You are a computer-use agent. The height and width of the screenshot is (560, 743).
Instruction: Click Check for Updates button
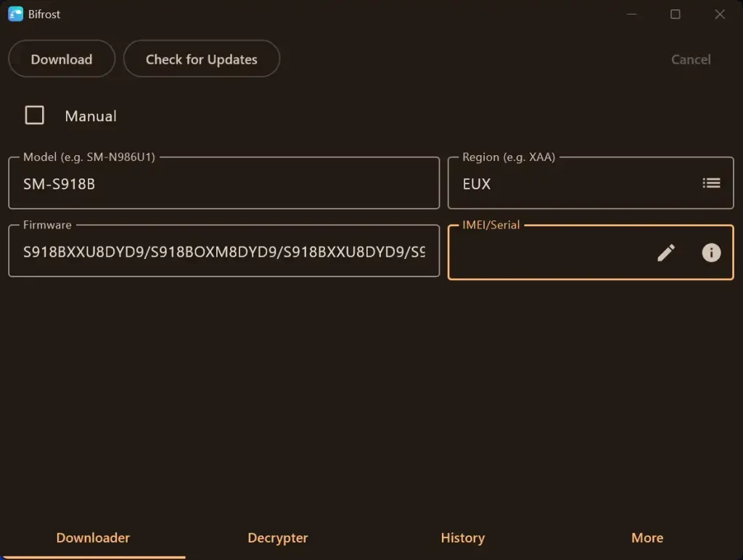(202, 59)
